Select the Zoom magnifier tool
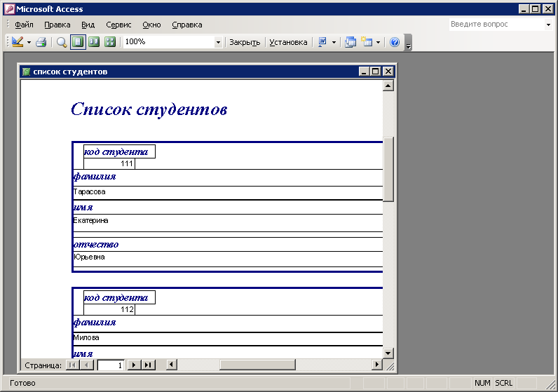 pyautogui.click(x=62, y=42)
